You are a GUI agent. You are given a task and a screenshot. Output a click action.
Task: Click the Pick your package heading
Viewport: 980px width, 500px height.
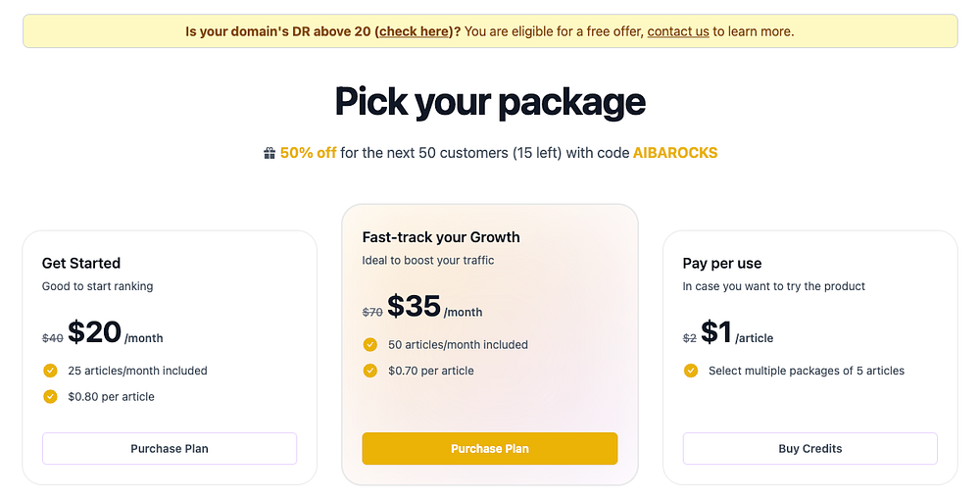coord(490,102)
